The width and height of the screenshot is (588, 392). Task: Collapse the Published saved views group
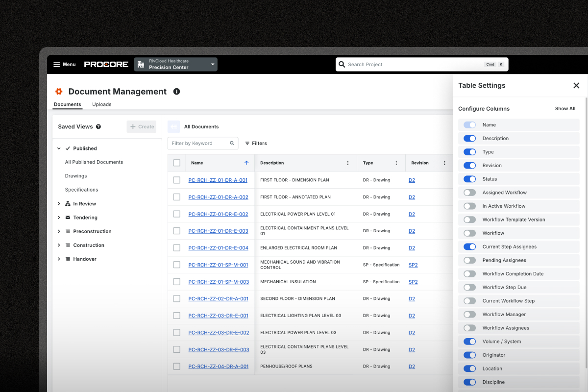pyautogui.click(x=59, y=148)
